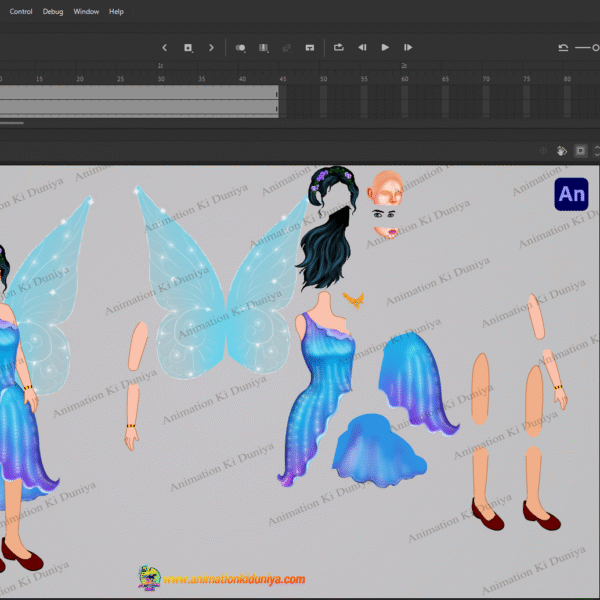The image size is (600, 600).
Task: Click frame 15 on the timeline ruler
Action: 39,79
